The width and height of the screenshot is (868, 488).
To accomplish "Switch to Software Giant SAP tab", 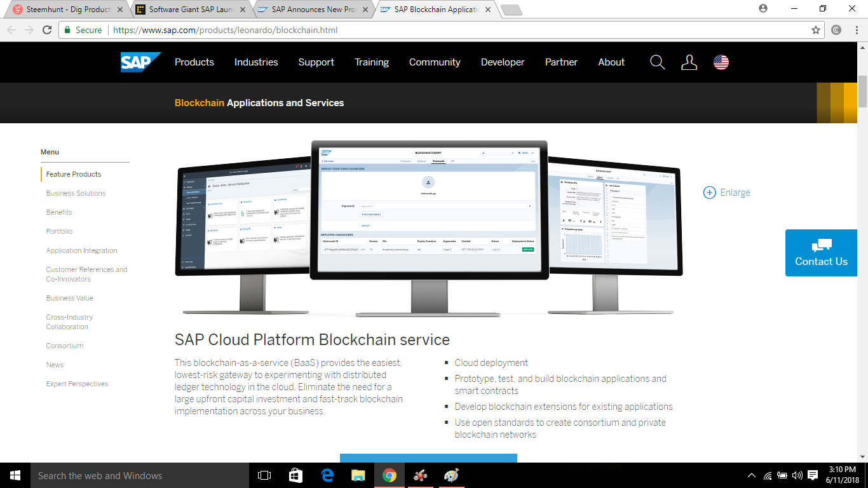I will coord(191,10).
